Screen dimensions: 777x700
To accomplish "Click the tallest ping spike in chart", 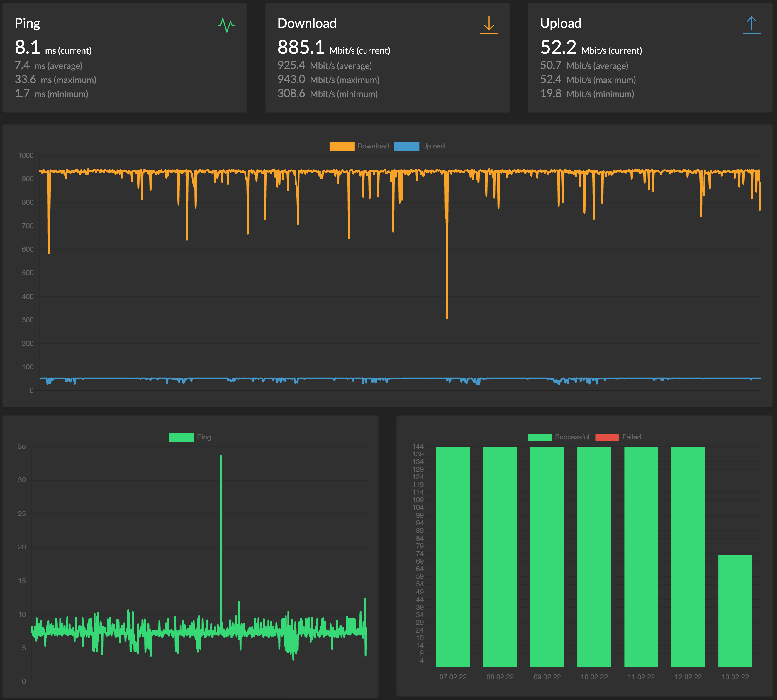I will [221, 458].
